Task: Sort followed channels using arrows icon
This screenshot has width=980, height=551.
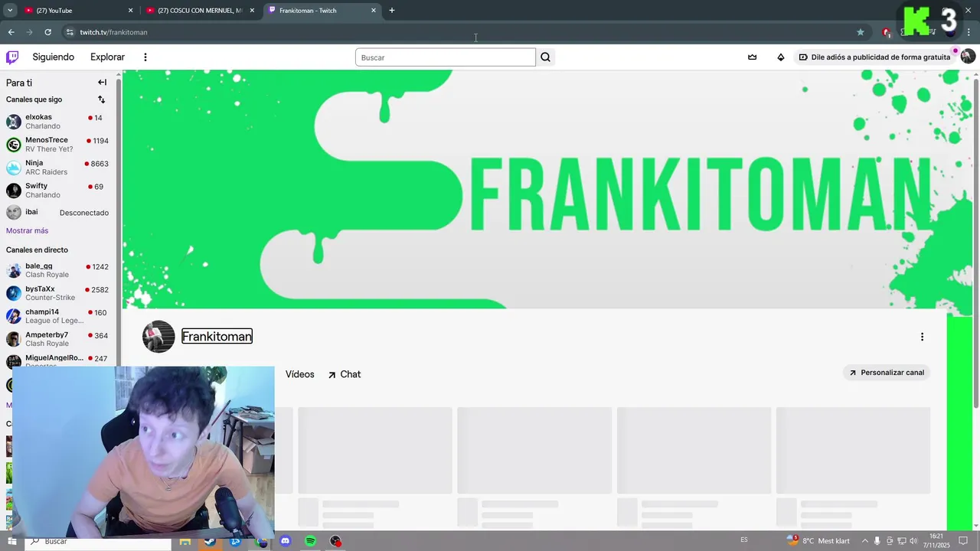Action: click(x=101, y=99)
